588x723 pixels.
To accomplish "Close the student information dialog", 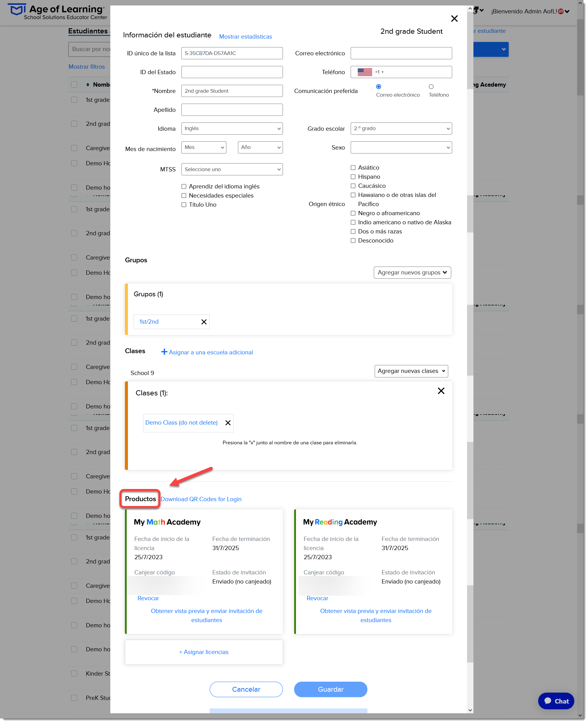I will click(x=454, y=19).
